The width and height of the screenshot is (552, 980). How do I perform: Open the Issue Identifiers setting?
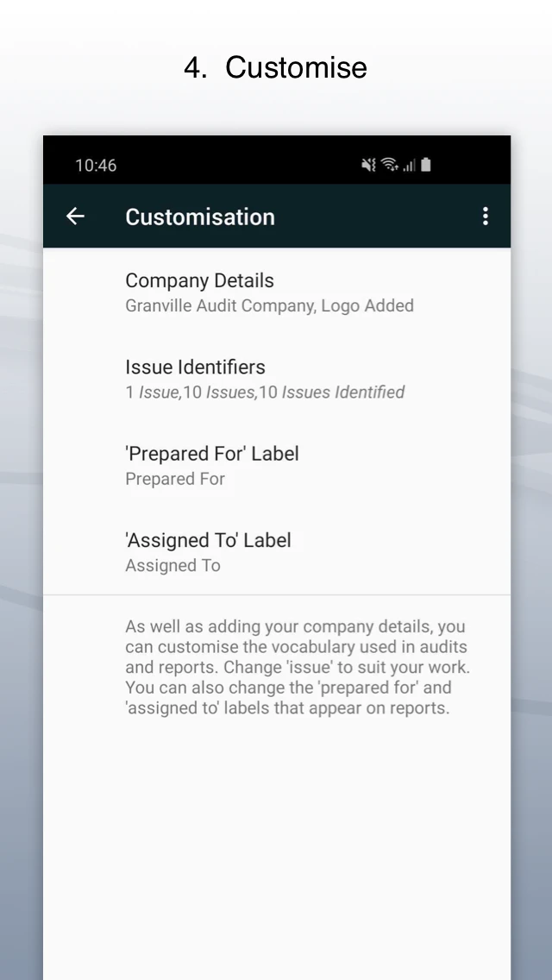(x=195, y=367)
